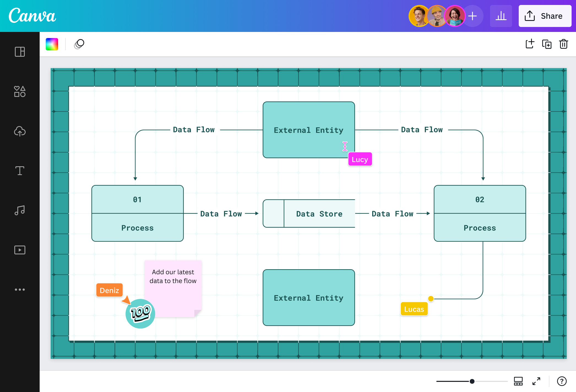Delete the page using the trash icon
The height and width of the screenshot is (392, 576).
[x=563, y=44]
